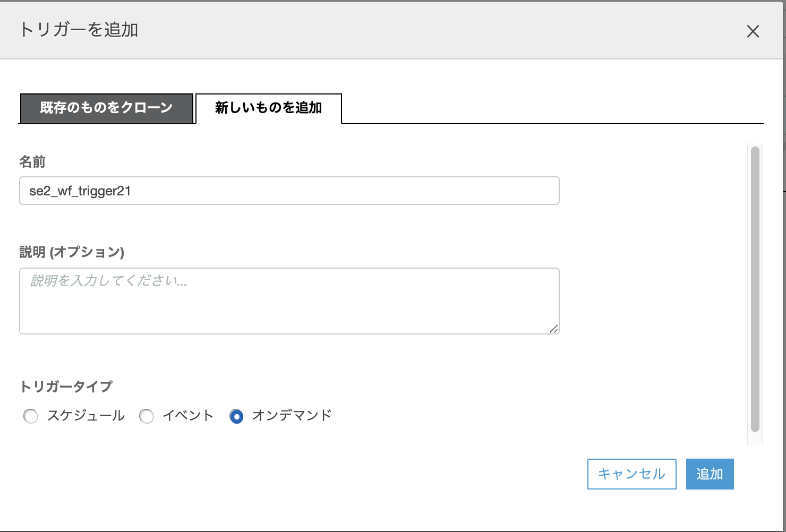786x532 pixels.
Task: Cancel using the キャンセル button
Action: [x=631, y=474]
